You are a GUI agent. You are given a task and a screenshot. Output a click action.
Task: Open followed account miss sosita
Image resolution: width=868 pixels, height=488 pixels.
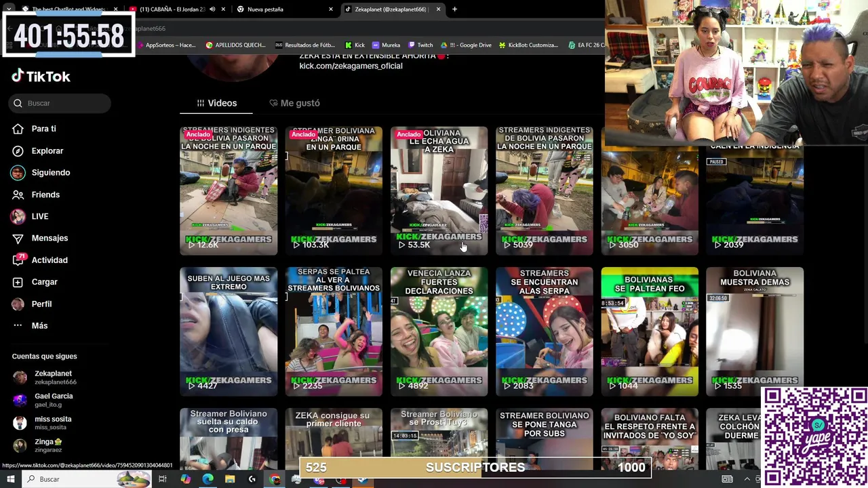(53, 423)
